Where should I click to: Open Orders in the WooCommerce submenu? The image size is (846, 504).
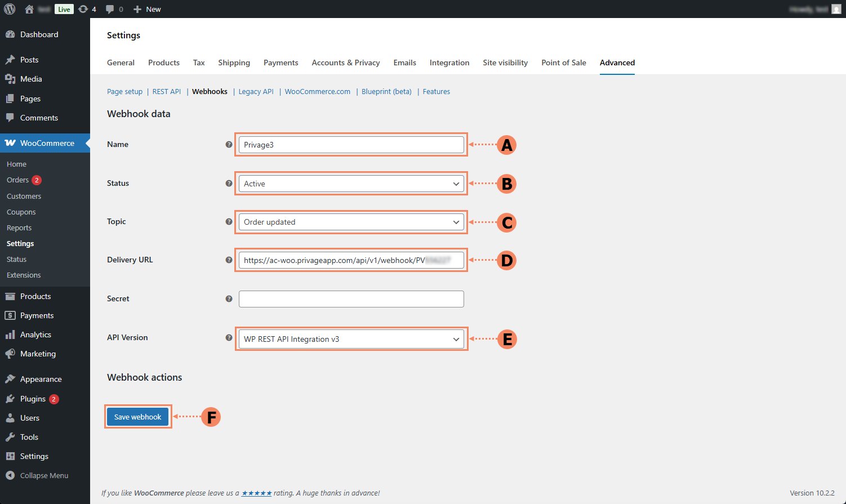(17, 180)
